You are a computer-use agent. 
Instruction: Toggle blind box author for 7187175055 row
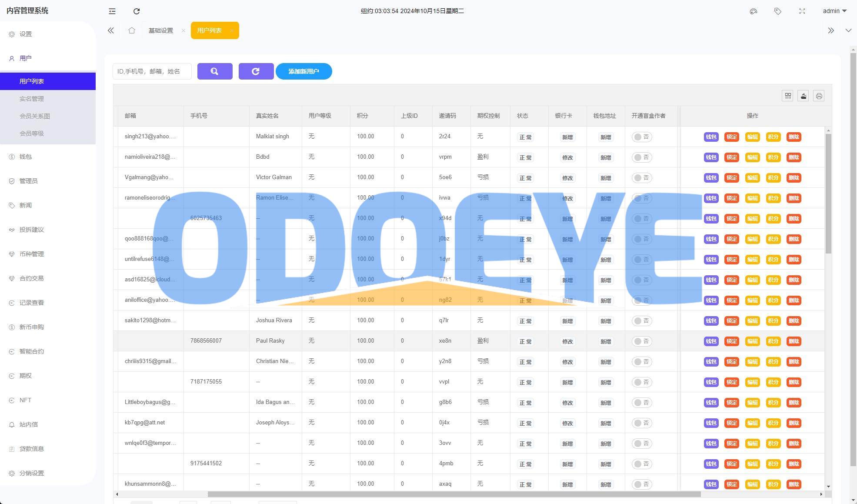[x=642, y=382]
